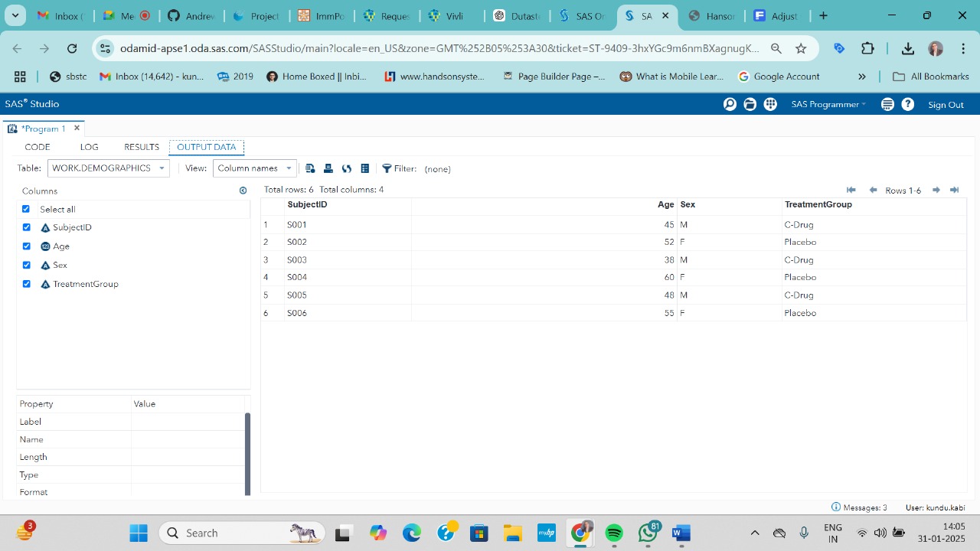Toggle the Select all columns checkbox
This screenshot has height=551, width=980.
click(x=26, y=209)
